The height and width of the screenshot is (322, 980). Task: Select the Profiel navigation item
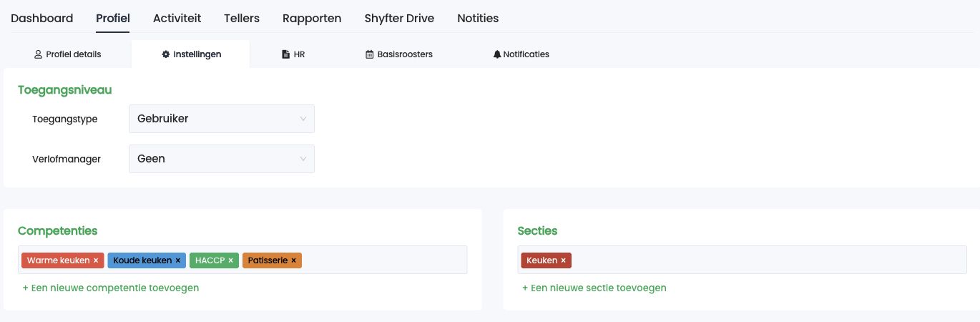click(113, 18)
